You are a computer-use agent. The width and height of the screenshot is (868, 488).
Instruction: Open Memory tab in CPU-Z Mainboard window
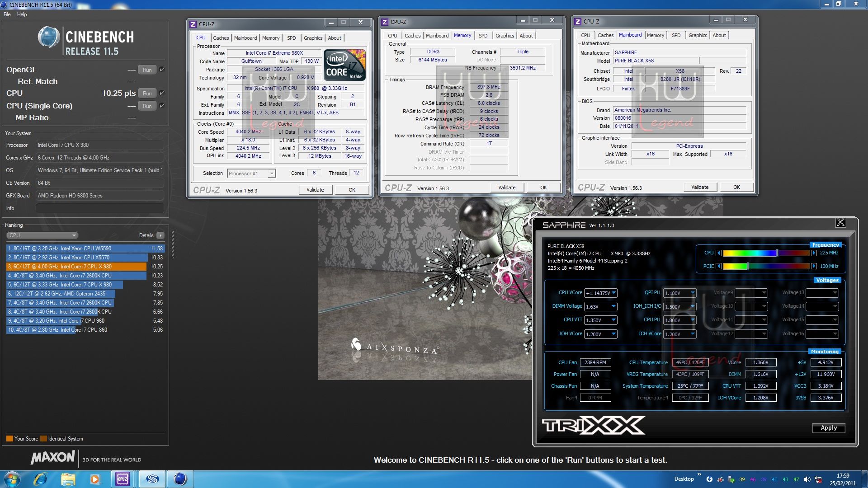pos(656,35)
